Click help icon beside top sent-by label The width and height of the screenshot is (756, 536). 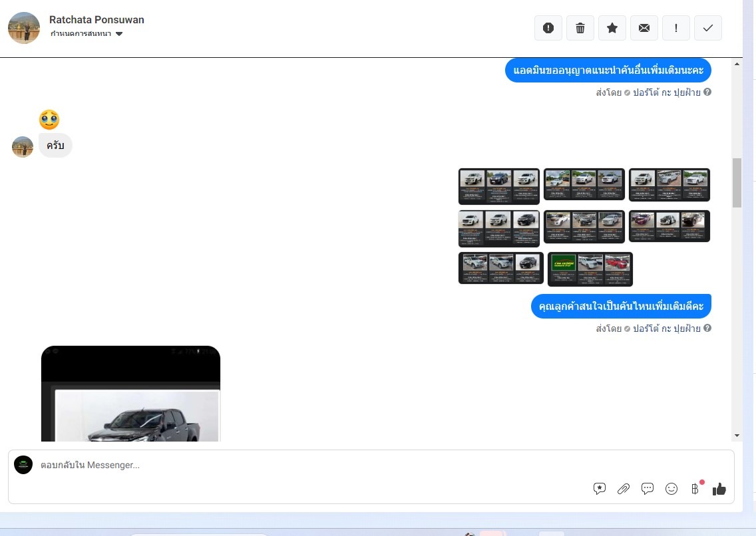pos(707,92)
